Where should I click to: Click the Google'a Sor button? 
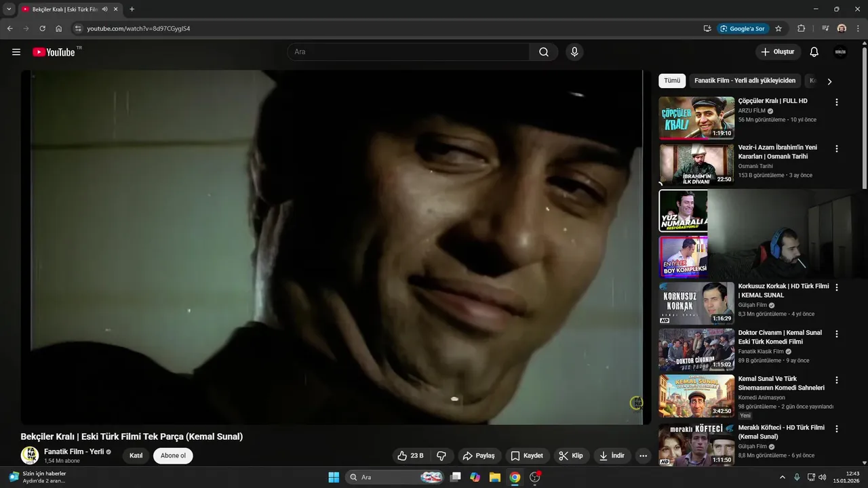tap(743, 28)
